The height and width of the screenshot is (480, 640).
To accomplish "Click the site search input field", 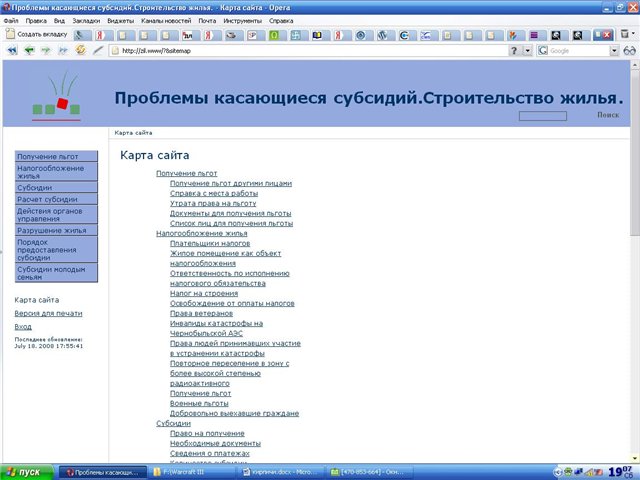I will tap(543, 116).
